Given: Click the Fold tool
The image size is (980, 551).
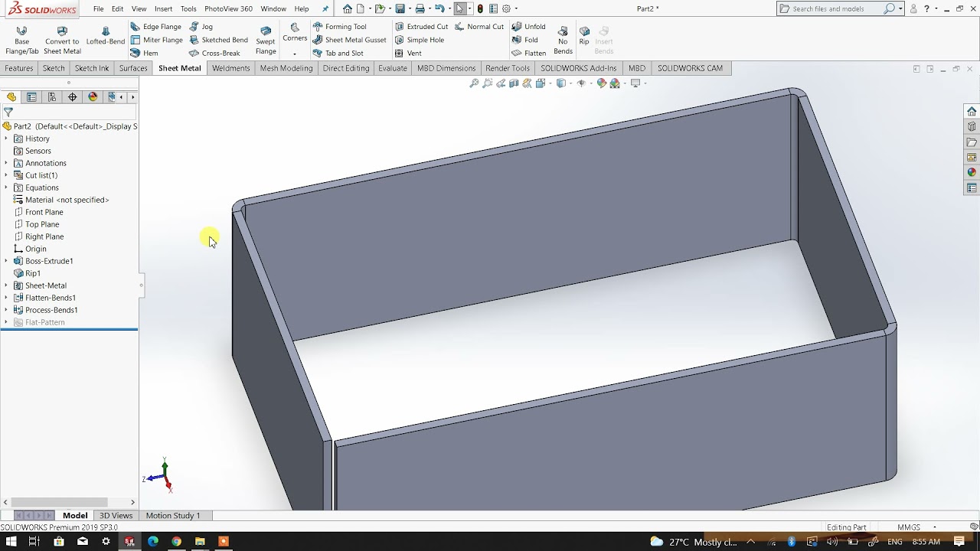Looking at the screenshot, I should tap(524, 40).
